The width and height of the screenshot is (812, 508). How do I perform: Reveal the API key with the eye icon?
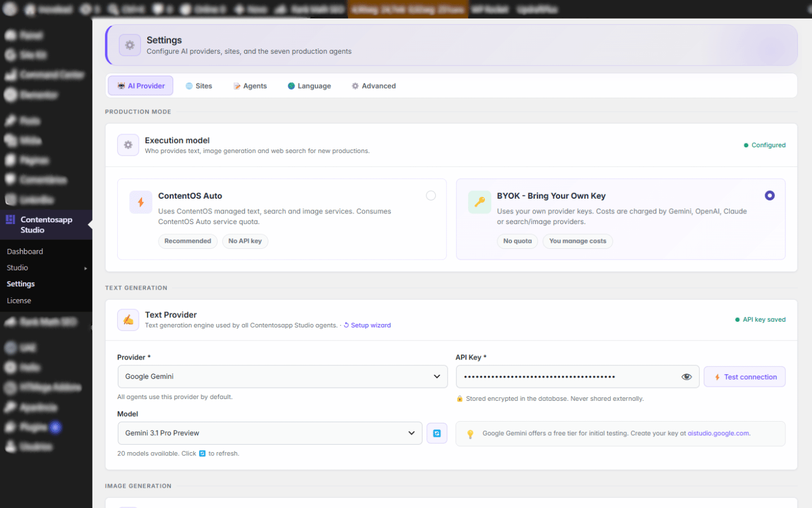(686, 376)
